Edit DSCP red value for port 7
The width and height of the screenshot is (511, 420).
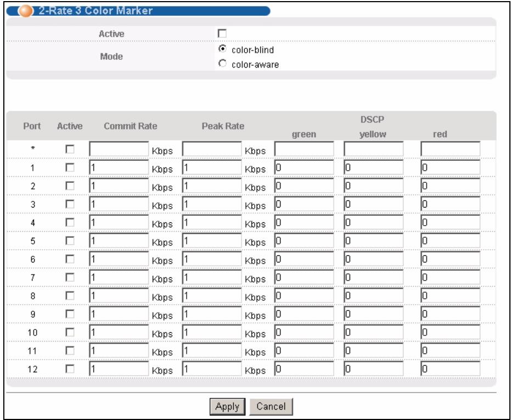[451, 277]
